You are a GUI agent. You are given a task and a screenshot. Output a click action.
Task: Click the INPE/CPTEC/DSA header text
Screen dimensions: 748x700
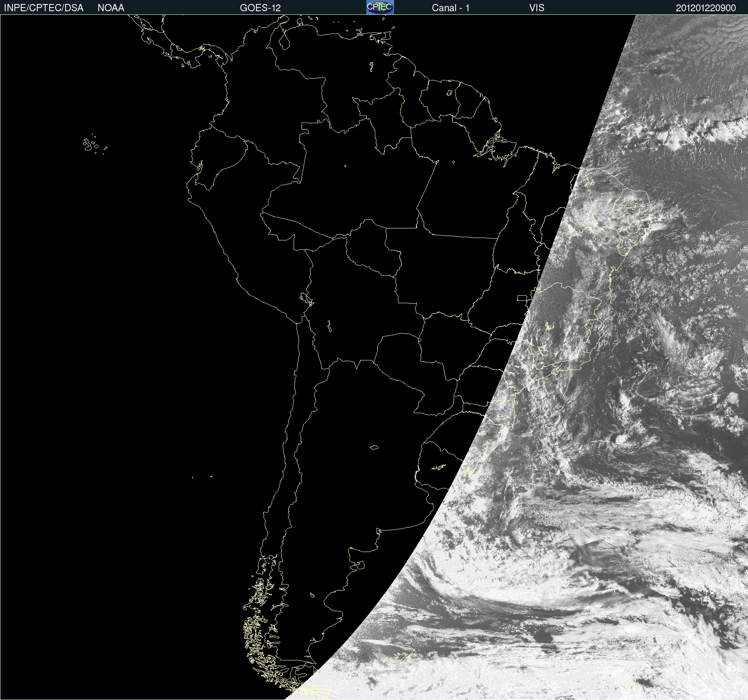tap(44, 8)
